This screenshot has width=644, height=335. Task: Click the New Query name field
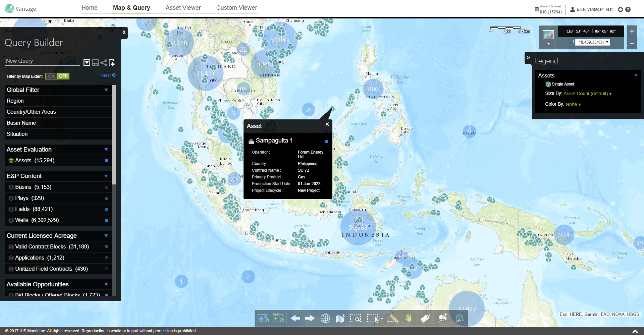click(42, 61)
